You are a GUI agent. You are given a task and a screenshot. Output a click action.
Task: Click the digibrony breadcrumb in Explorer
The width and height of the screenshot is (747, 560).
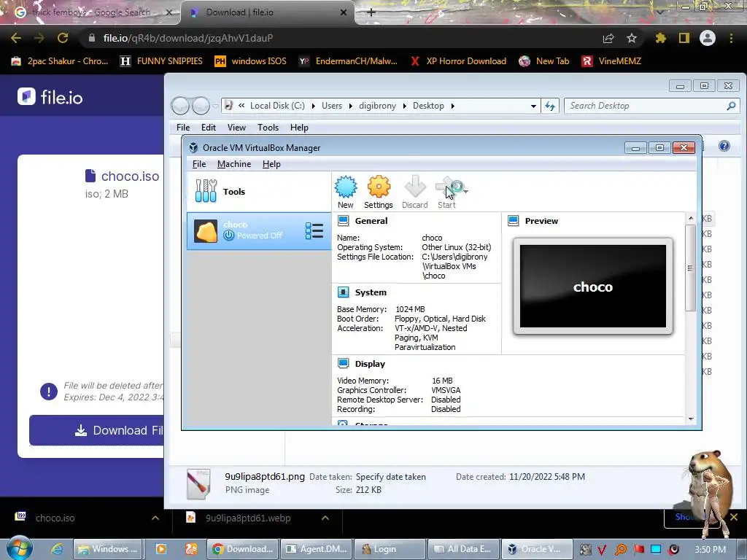pyautogui.click(x=377, y=106)
